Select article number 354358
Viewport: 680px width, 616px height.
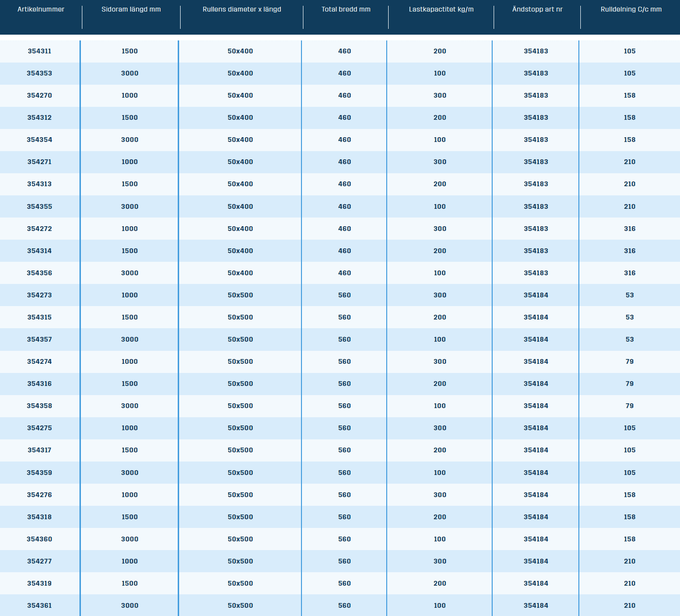coord(39,406)
